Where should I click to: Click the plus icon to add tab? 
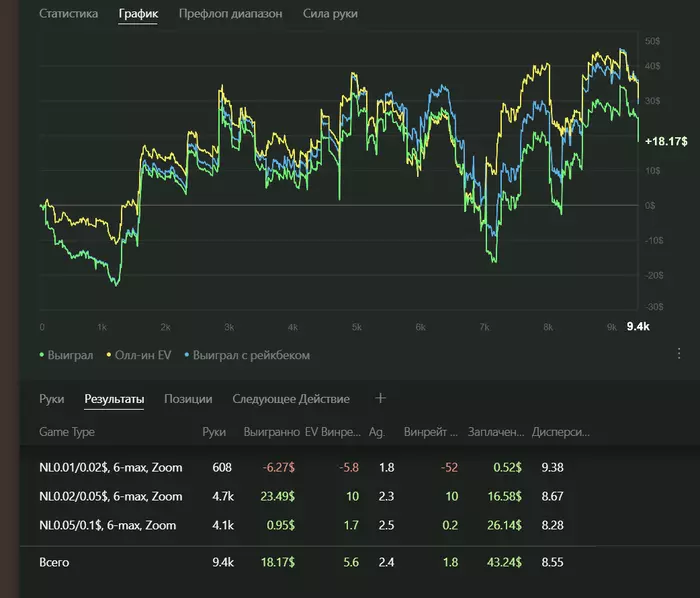point(380,398)
